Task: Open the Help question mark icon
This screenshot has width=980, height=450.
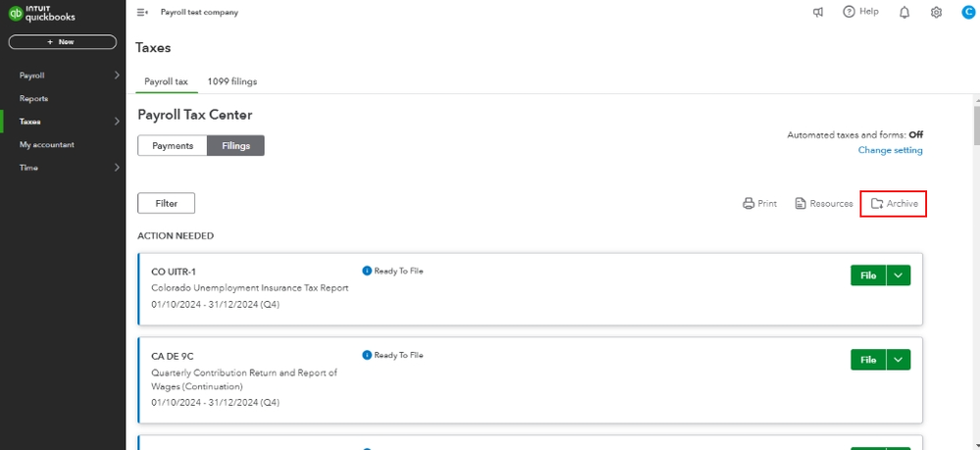Action: tap(849, 13)
